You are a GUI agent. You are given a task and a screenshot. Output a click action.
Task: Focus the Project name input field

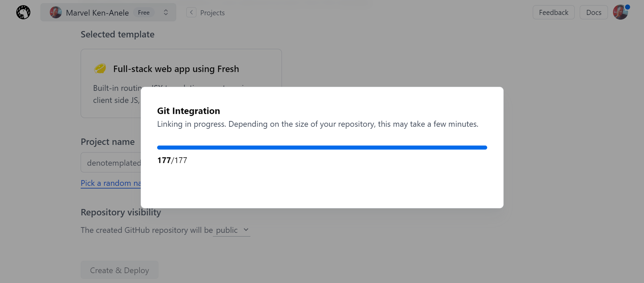pos(111,163)
